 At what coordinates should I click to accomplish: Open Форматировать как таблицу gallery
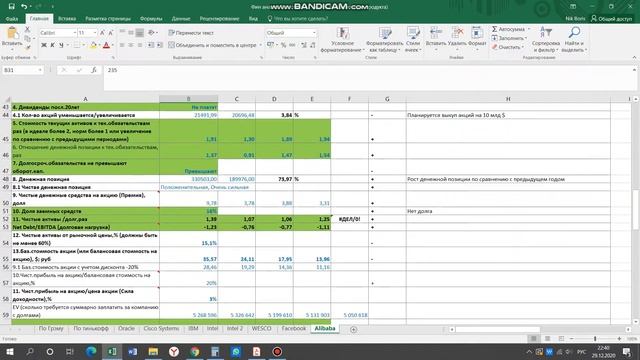384,40
